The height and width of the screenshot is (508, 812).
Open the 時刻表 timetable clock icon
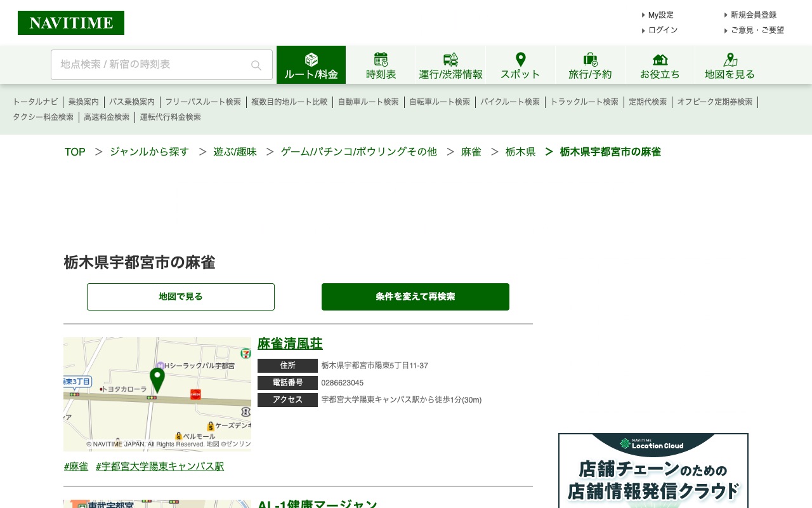381,58
